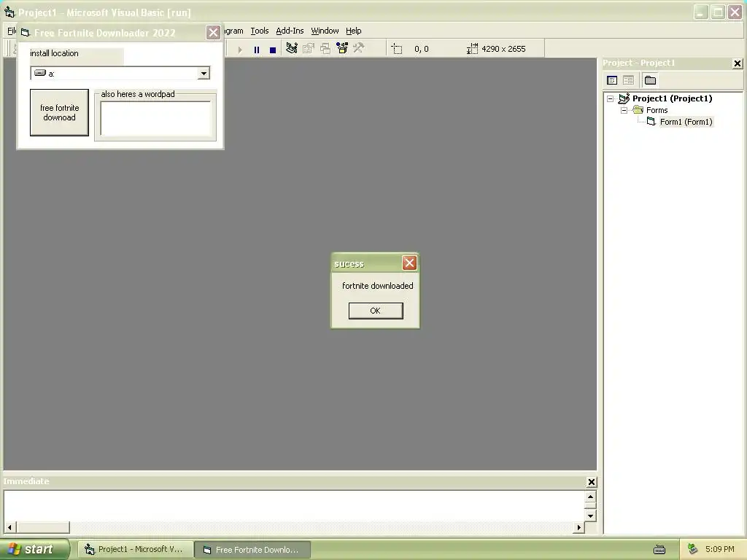Collapse the Forms folder node
Viewport: 747px width, 560px height.
[624, 110]
